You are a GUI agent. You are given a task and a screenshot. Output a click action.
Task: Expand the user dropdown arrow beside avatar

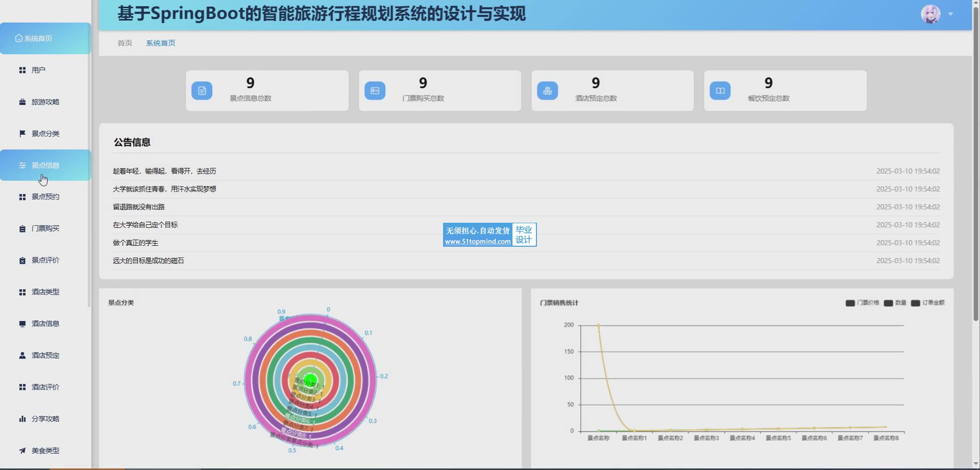point(950,14)
